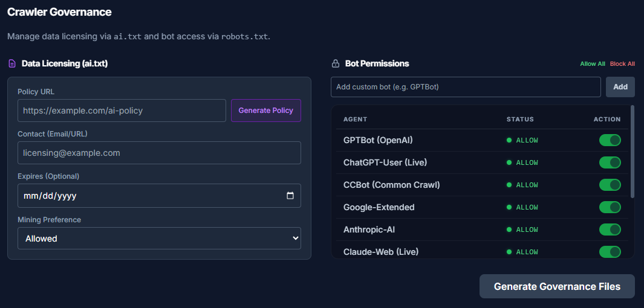Click the Mining Preference label
The height and width of the screenshot is (308, 644).
(x=50, y=219)
